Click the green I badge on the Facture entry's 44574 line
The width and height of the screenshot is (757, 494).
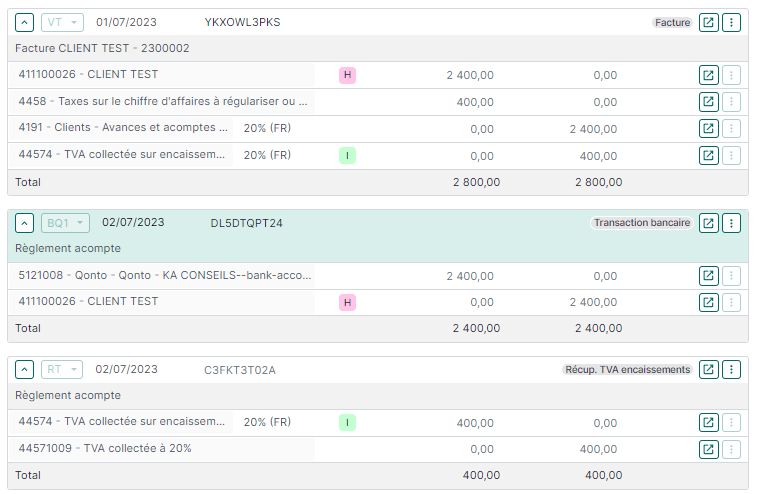(x=347, y=155)
